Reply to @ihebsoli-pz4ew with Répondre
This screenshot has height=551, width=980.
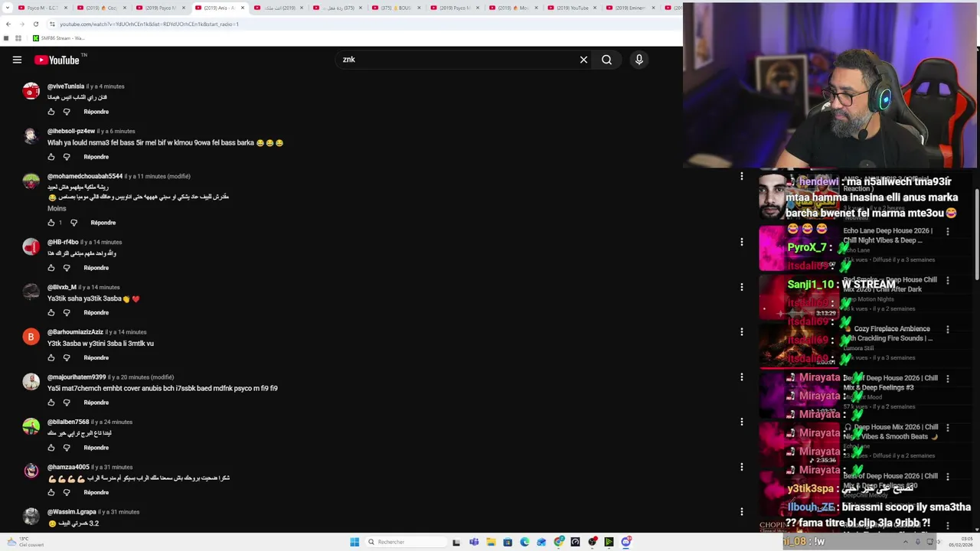point(96,157)
